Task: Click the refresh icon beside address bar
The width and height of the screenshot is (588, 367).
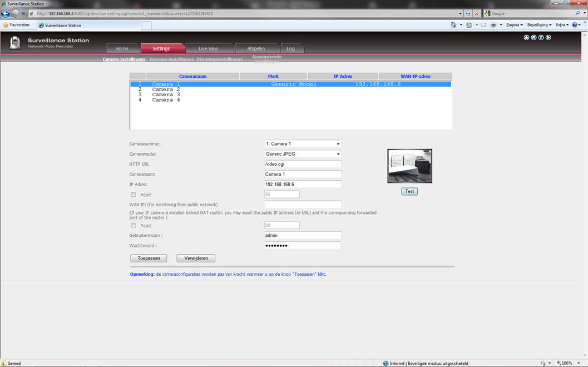Action: [x=468, y=13]
